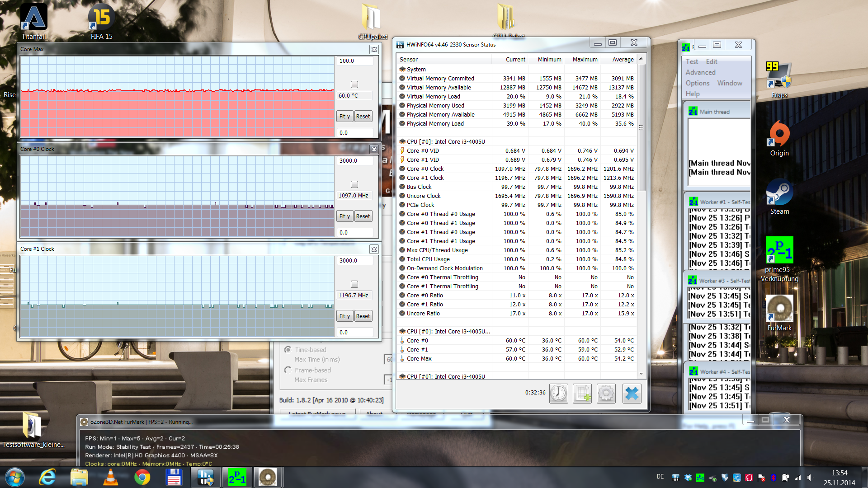
Task: Click the blue X close sensors icon
Action: pos(631,394)
